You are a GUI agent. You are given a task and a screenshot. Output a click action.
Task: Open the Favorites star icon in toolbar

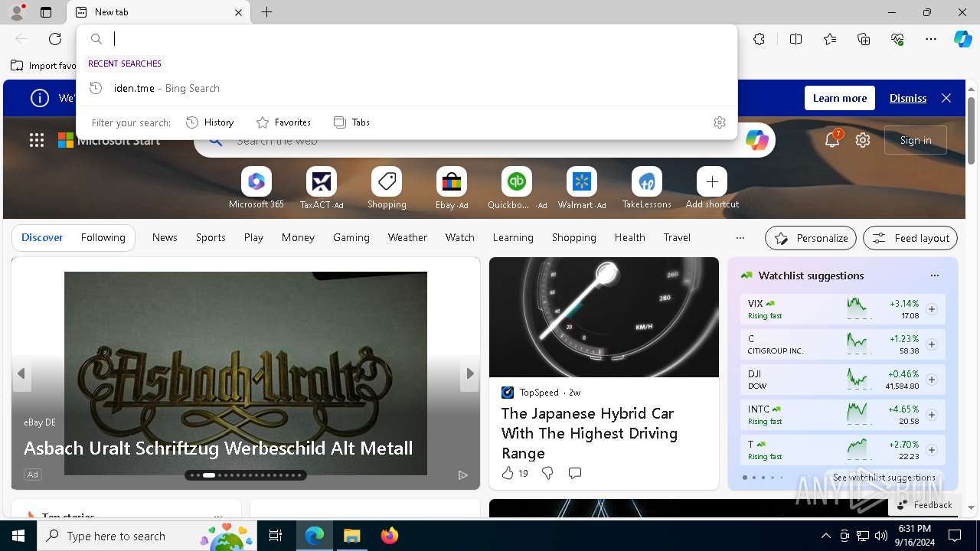pos(830,39)
